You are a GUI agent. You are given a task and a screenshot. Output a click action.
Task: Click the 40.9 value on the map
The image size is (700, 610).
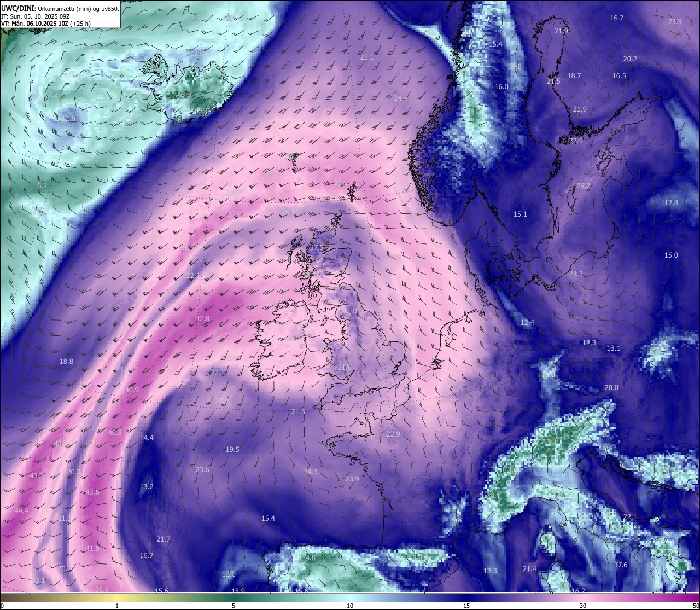click(132, 390)
